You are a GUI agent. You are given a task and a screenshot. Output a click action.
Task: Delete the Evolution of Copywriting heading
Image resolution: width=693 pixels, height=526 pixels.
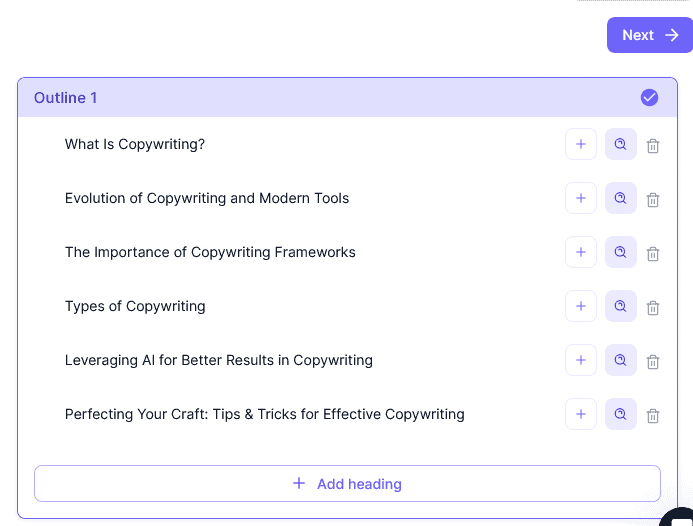[x=653, y=200]
